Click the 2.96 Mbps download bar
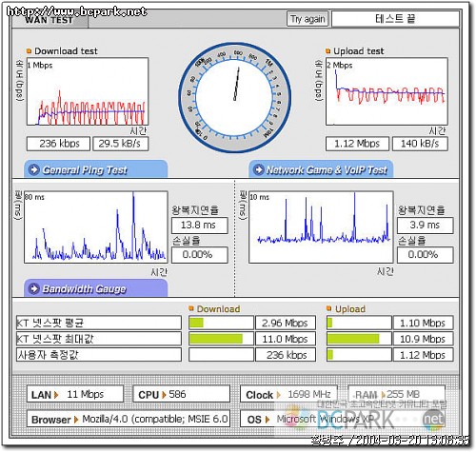The image size is (476, 452). [x=221, y=323]
